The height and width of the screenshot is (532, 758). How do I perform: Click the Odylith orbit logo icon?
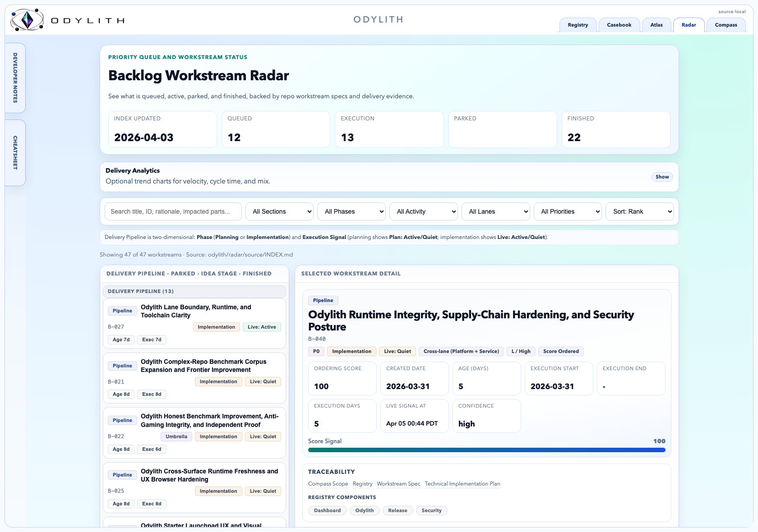pyautogui.click(x=27, y=20)
